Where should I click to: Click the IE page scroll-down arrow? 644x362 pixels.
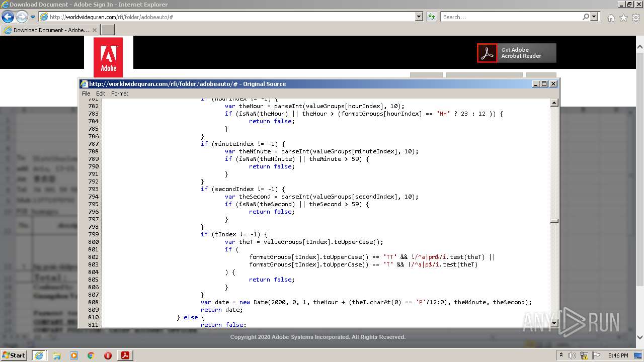pyautogui.click(x=640, y=337)
